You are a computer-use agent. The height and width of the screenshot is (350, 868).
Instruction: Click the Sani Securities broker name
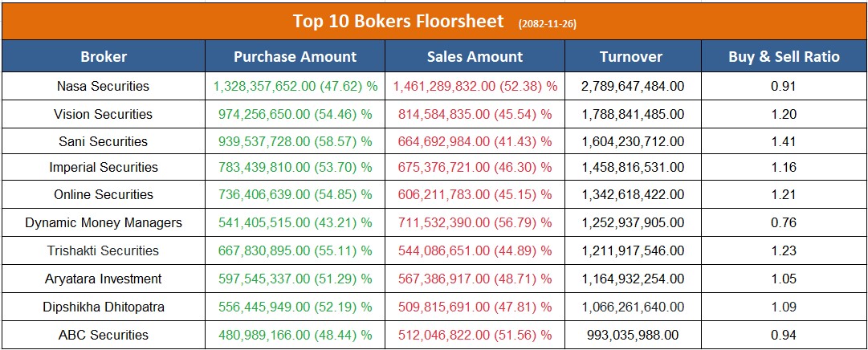(103, 141)
